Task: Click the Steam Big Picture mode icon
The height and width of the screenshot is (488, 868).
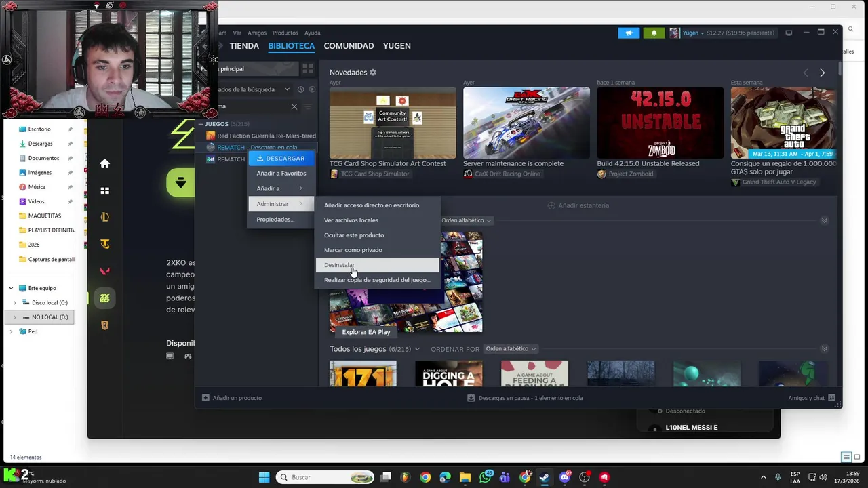Action: 789,33
